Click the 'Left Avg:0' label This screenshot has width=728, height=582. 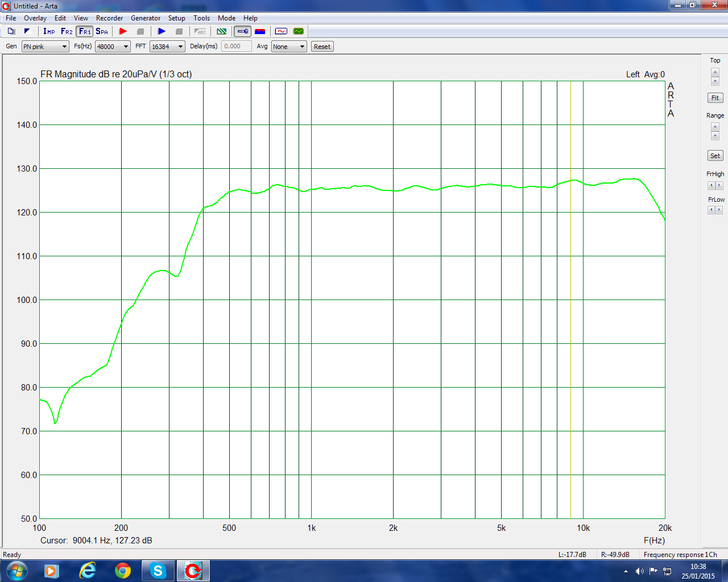[646, 74]
